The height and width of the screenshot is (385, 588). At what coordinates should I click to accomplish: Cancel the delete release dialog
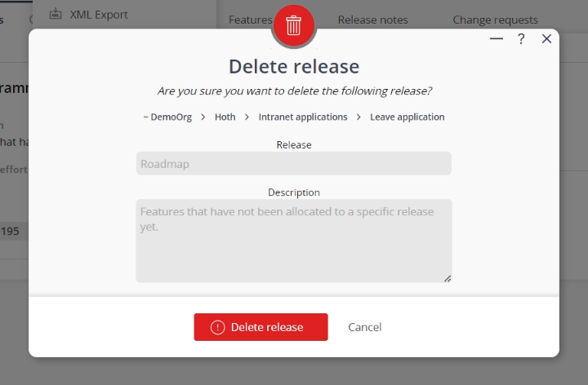[x=364, y=327]
